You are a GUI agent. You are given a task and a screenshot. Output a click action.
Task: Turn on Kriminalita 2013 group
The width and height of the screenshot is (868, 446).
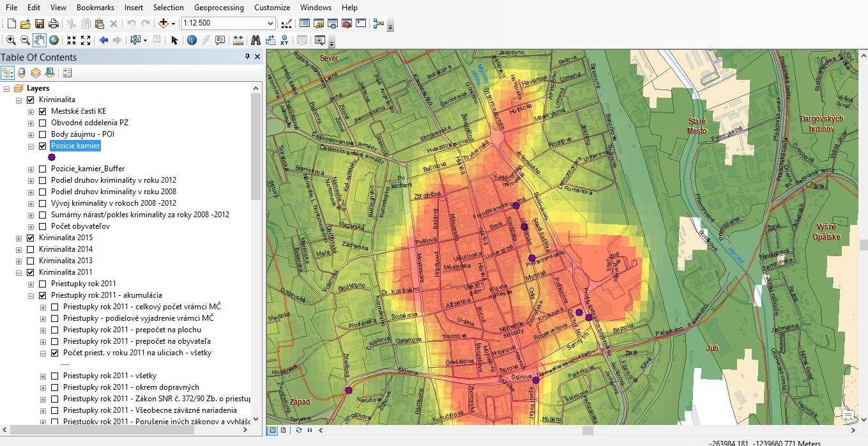30,261
